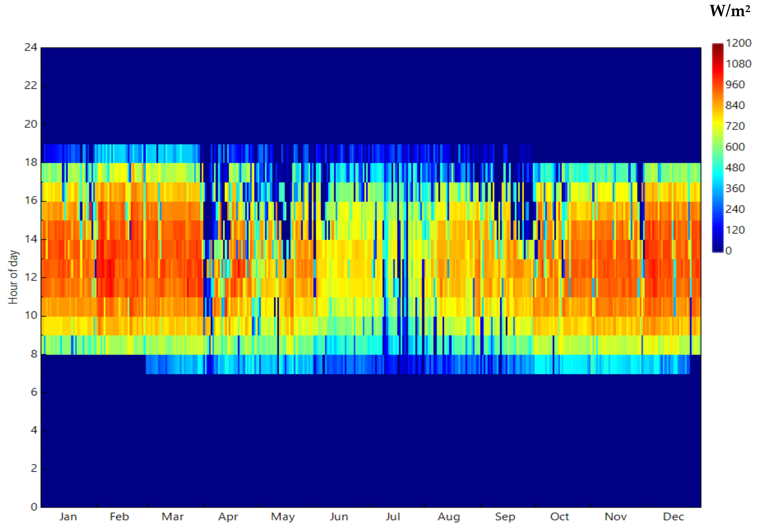Select the 18 hour axis tick label
759x532 pixels.
click(31, 162)
